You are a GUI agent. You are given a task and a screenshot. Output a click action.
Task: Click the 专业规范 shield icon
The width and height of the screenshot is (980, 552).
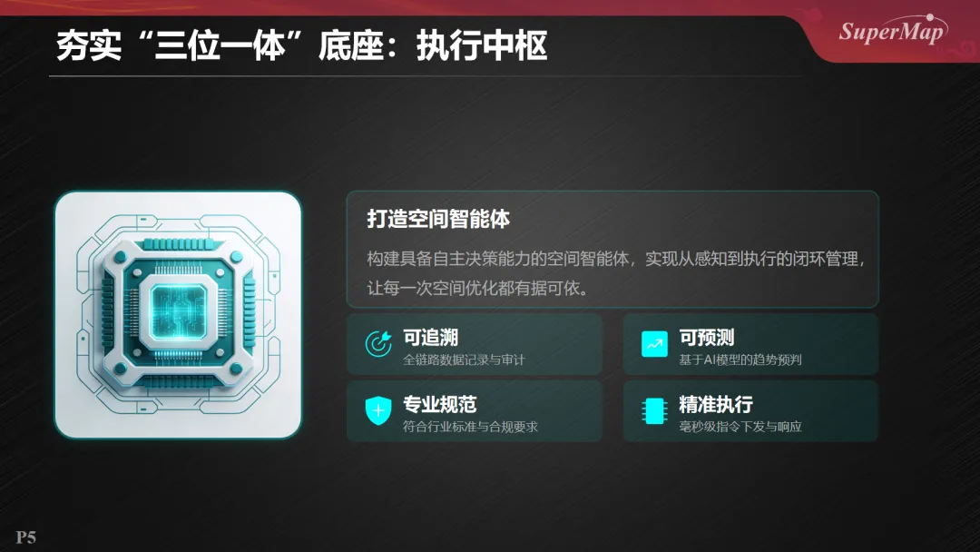378,410
